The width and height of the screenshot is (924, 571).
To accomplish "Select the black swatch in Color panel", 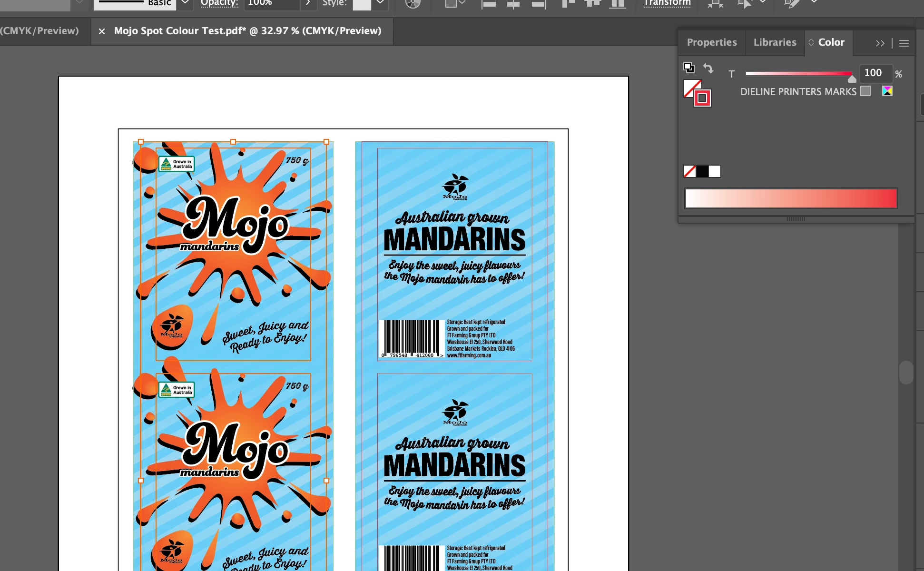I will pyautogui.click(x=702, y=171).
